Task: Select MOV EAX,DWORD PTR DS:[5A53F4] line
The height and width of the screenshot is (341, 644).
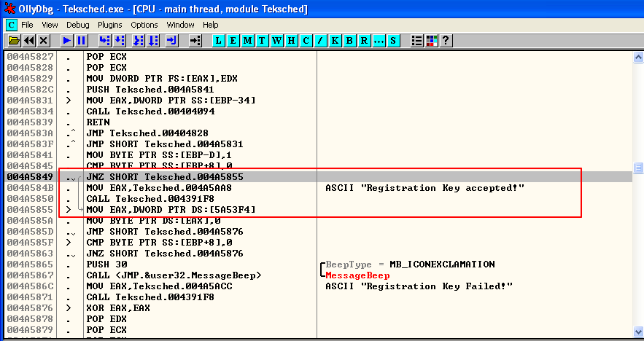Action: pos(171,210)
